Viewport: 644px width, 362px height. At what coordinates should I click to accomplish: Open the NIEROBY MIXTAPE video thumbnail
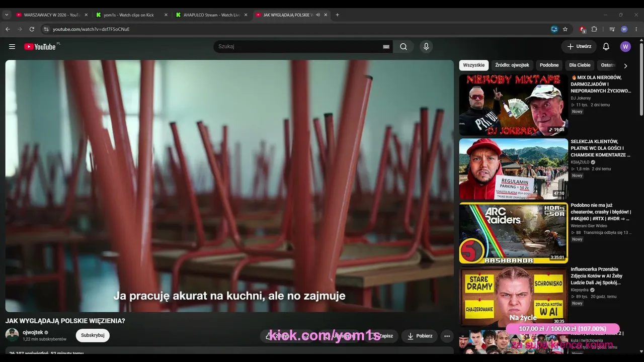pyautogui.click(x=513, y=105)
